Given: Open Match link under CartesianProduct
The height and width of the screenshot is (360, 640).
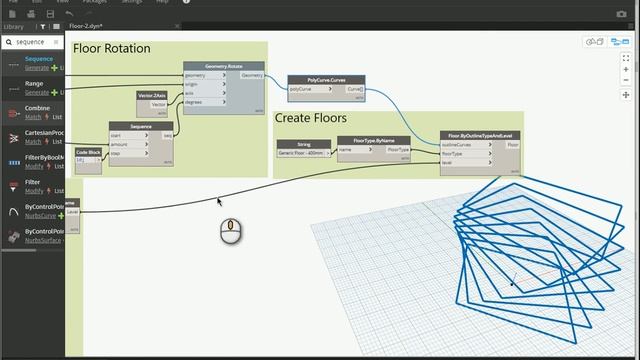Looking at the screenshot, I should pyautogui.click(x=33, y=142).
